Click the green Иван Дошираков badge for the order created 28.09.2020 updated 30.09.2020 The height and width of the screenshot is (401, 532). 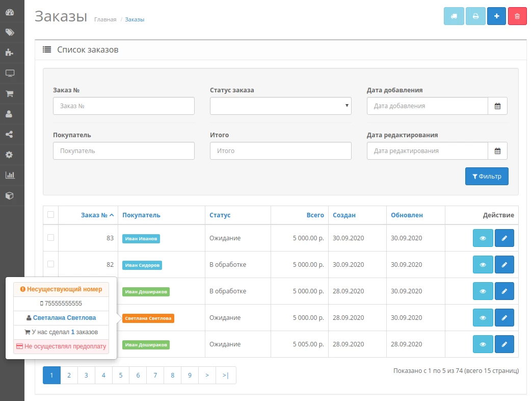coord(146,291)
